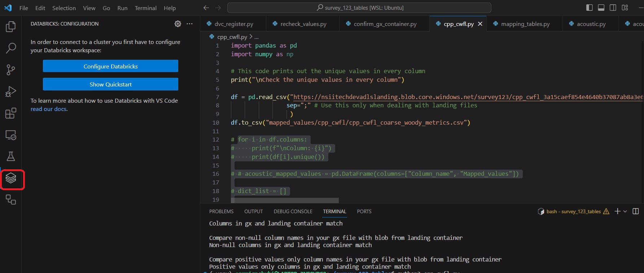The image size is (644, 273).
Task: Click line number 10 in the gutter
Action: [x=216, y=122]
